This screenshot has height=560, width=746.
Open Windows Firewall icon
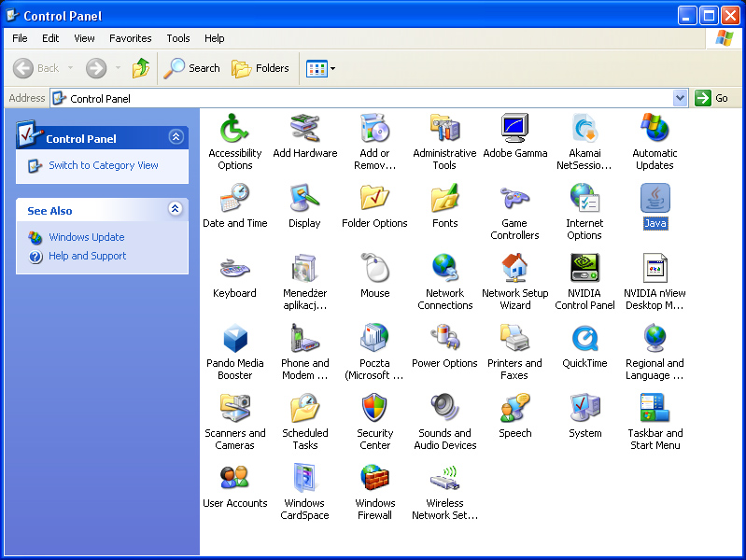coord(374,478)
